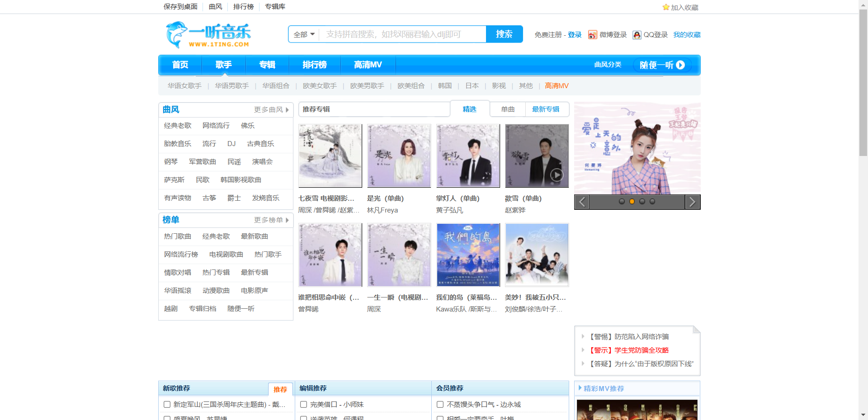This screenshot has width=868, height=420.
Task: Play the 欲雪 album via its play overlay
Action: [557, 175]
